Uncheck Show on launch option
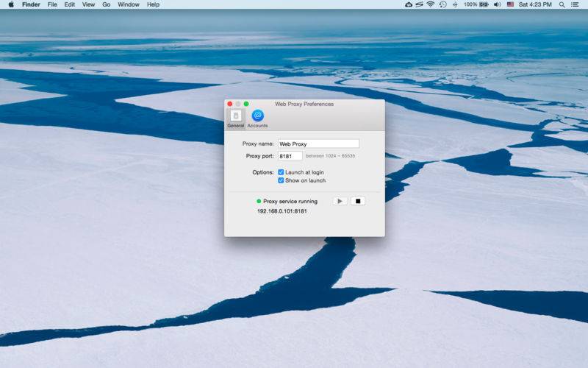Screen dimensions: 588x368 point(281,180)
